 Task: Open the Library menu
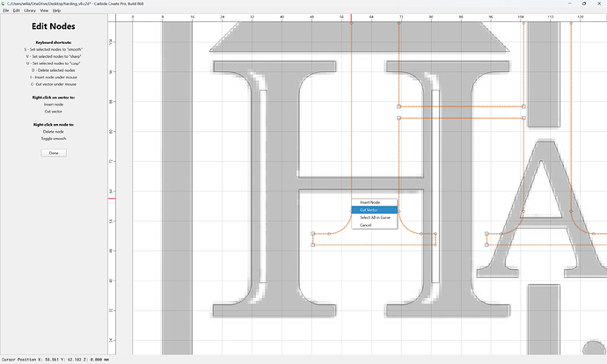coord(30,11)
